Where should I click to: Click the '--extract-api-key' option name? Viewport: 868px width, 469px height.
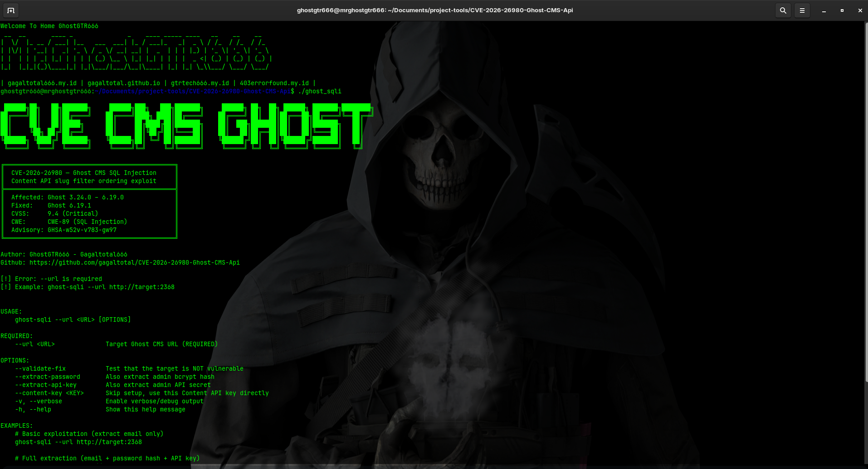pos(46,385)
